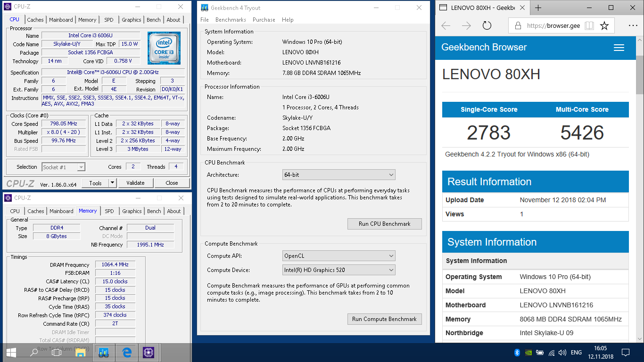The width and height of the screenshot is (644, 362).
Task: Open the Wi-Fi network tray icon
Action: 551,353
